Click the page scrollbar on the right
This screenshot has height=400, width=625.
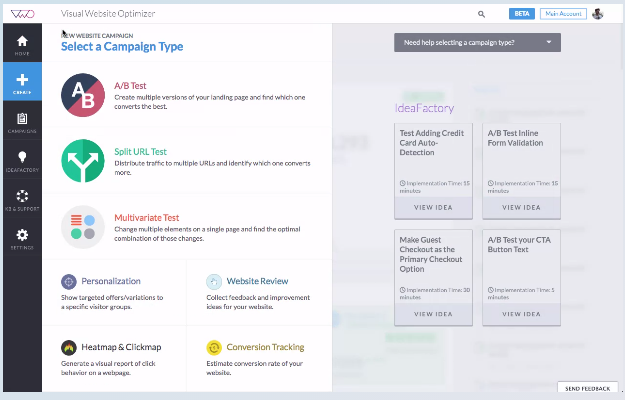tap(622, 48)
